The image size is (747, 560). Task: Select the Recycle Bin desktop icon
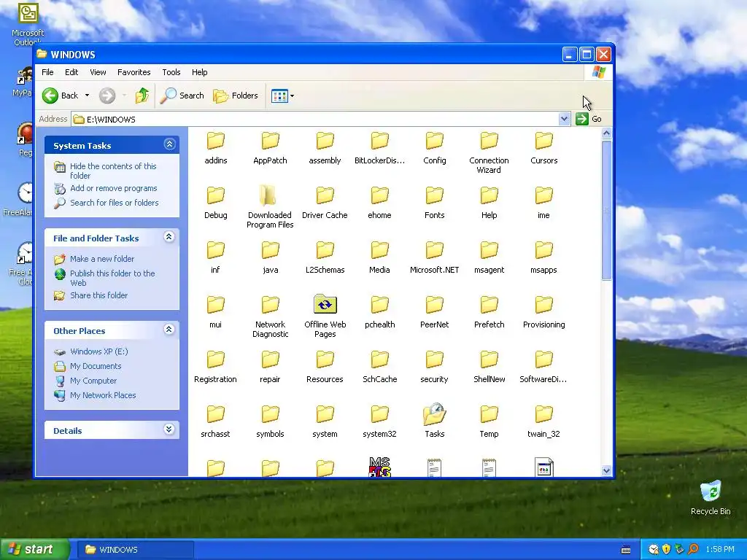(711, 497)
